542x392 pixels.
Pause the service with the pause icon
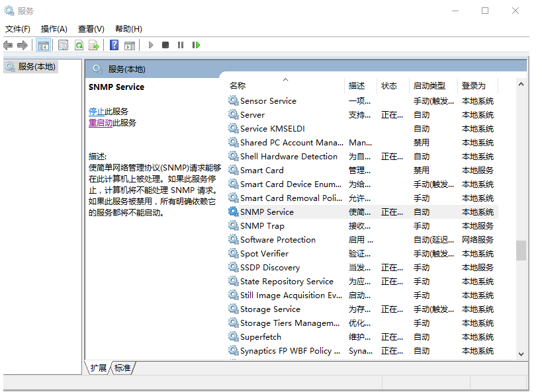click(180, 44)
